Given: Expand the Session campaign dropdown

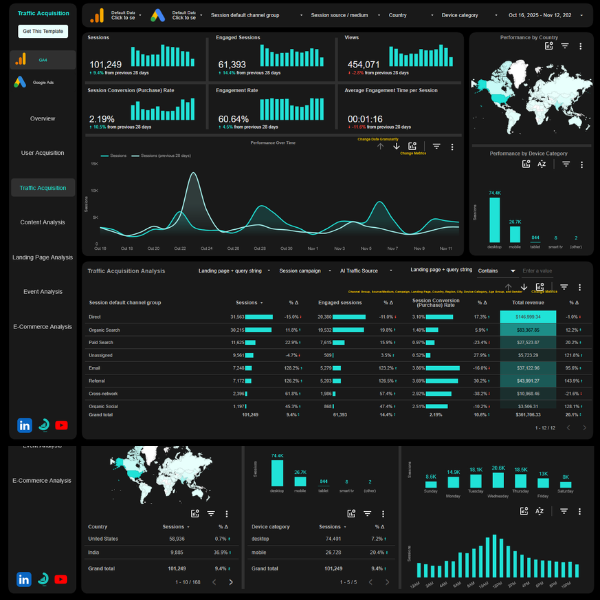Looking at the screenshot, I should (305, 271).
